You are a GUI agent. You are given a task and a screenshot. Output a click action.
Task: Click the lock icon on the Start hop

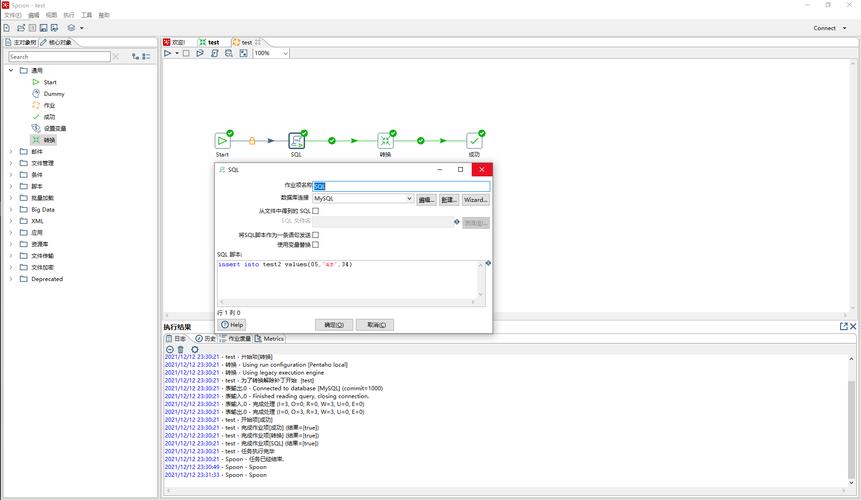252,141
